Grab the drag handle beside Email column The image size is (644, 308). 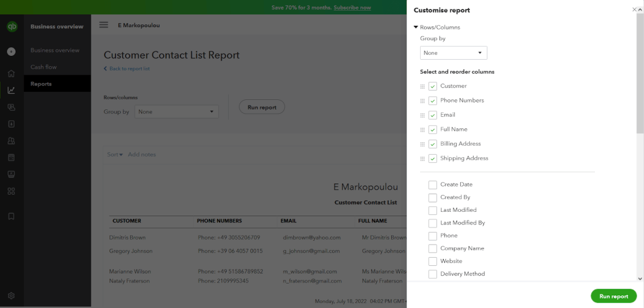pos(422,116)
